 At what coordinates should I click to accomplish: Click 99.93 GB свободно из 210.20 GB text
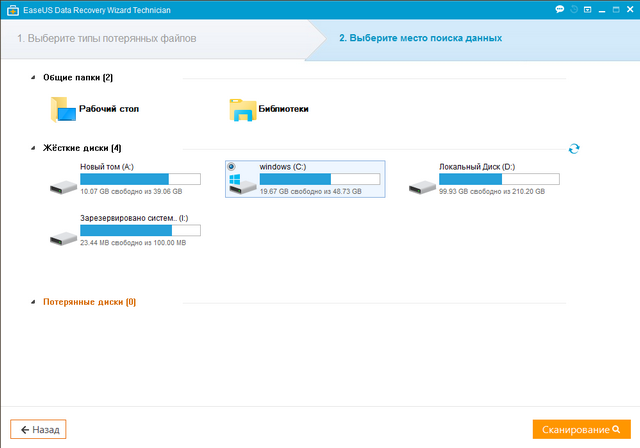tap(492, 191)
